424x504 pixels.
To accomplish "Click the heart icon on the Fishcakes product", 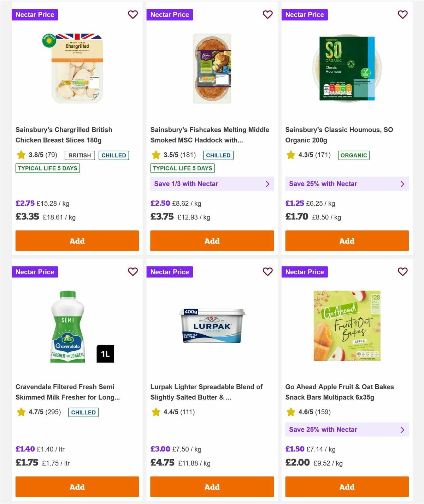I will coord(267,14).
